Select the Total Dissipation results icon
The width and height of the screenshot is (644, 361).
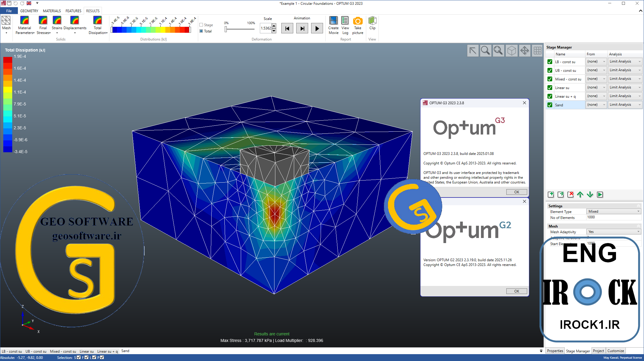coord(97,25)
